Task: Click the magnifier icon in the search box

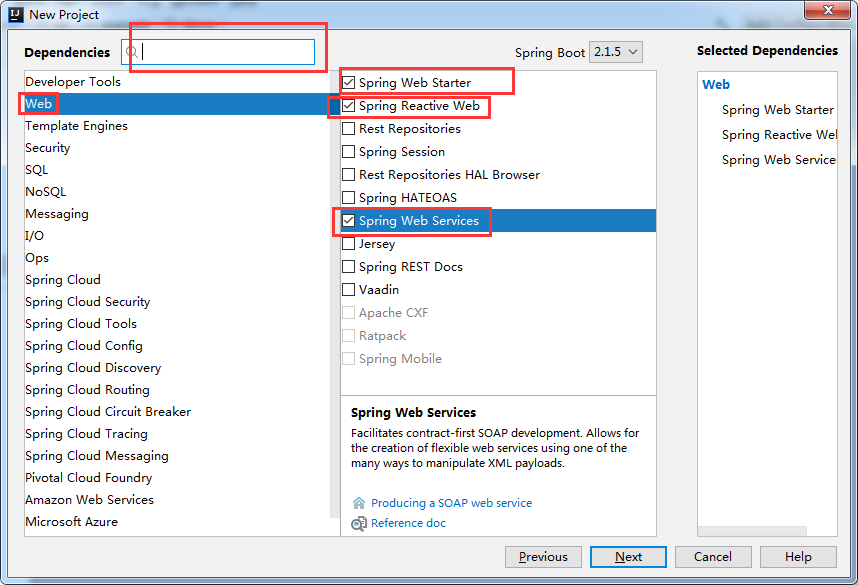Action: click(132, 52)
